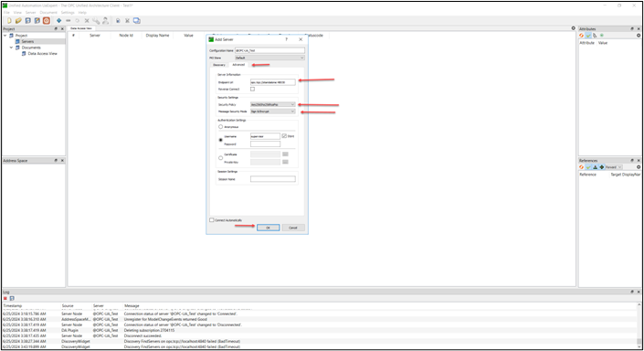
Task: Open the Document menu
Action: 48,12
